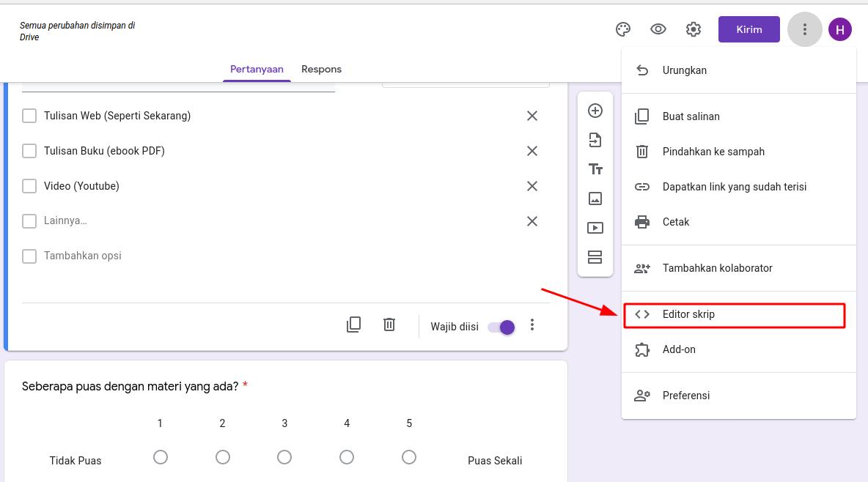Insert an image via the image icon
Viewport: 868px width, 482px height.
tap(595, 198)
